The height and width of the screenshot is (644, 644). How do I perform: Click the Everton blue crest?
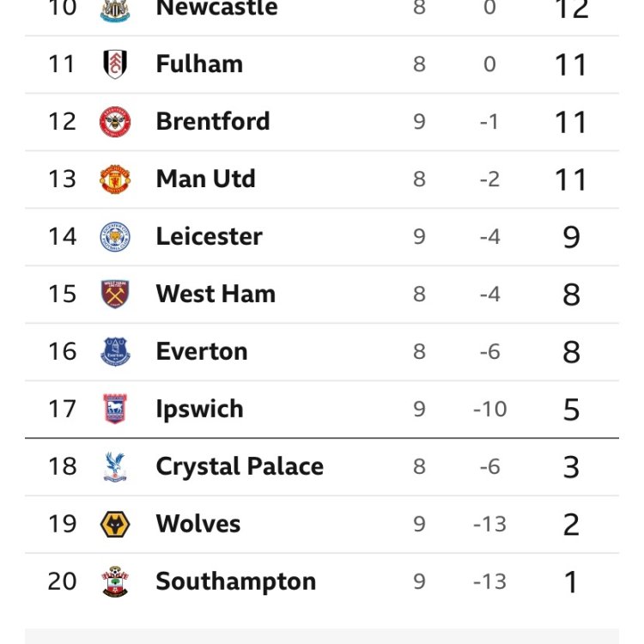tap(115, 352)
